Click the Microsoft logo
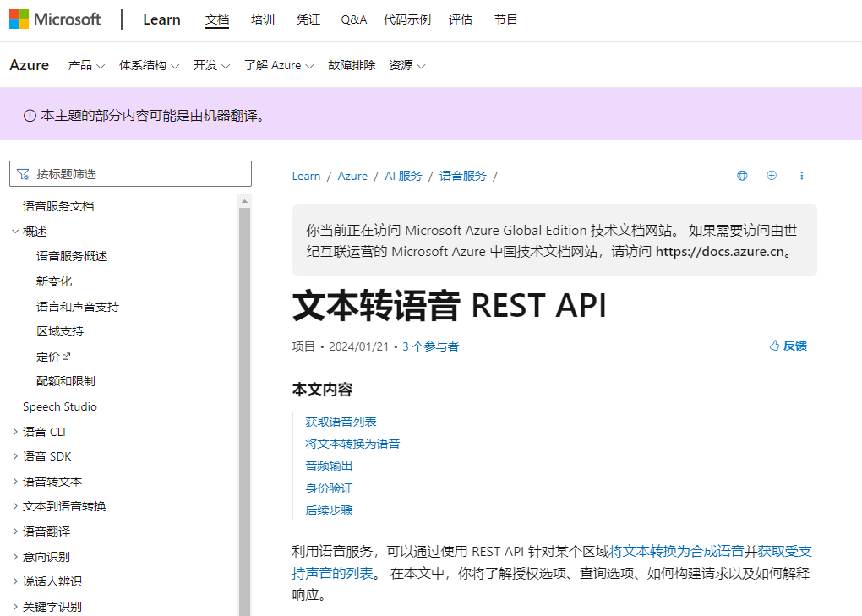Viewport: 862px width, 616px height. click(x=55, y=19)
